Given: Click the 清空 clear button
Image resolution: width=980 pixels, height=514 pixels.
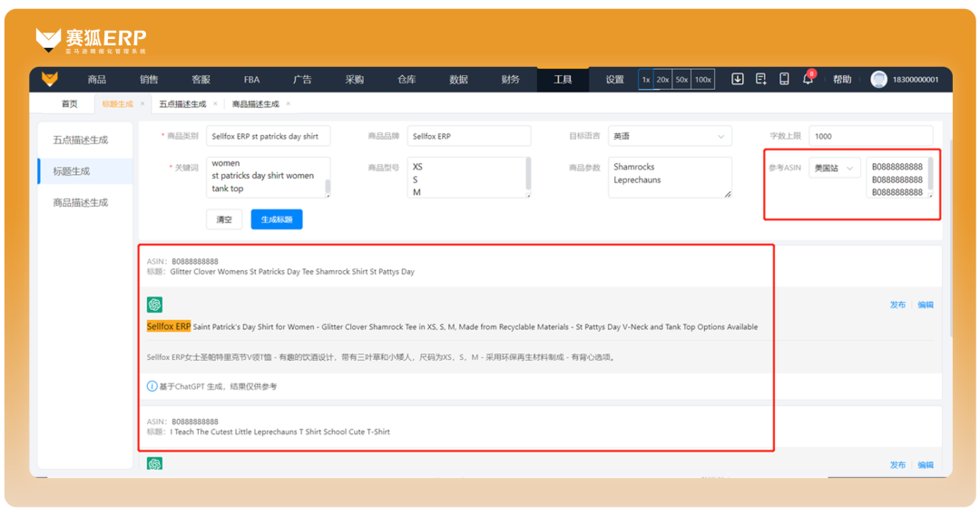Looking at the screenshot, I should [x=224, y=219].
